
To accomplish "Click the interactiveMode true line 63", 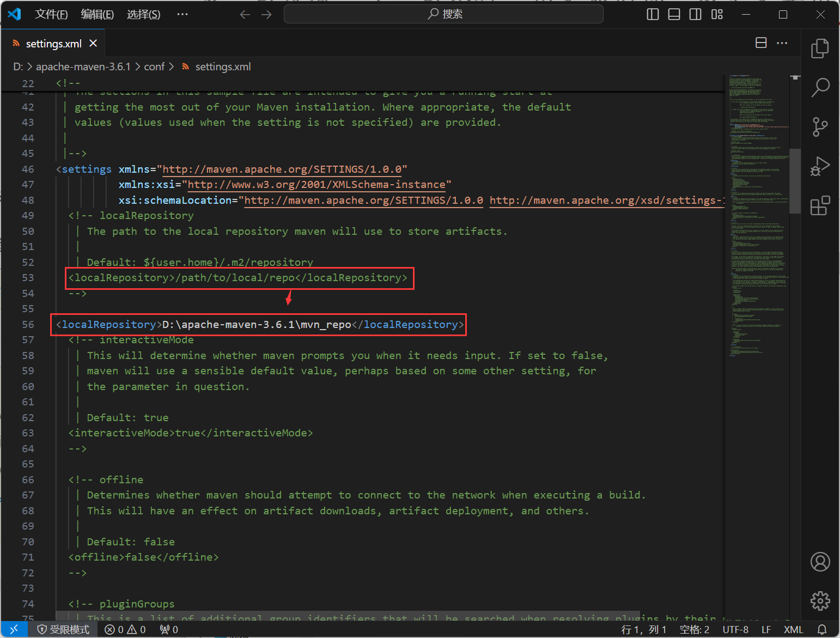I will 191,433.
